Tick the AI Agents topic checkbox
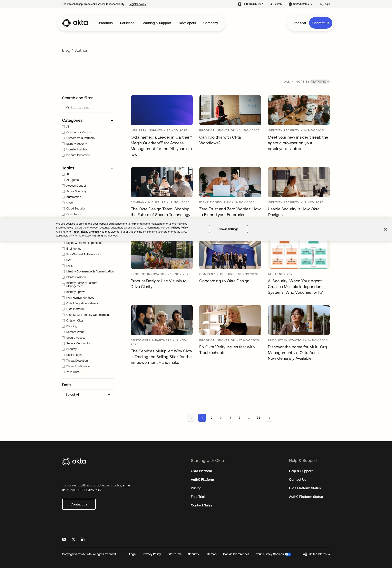Image resolution: width=392 pixels, height=568 pixels. (x=63, y=180)
